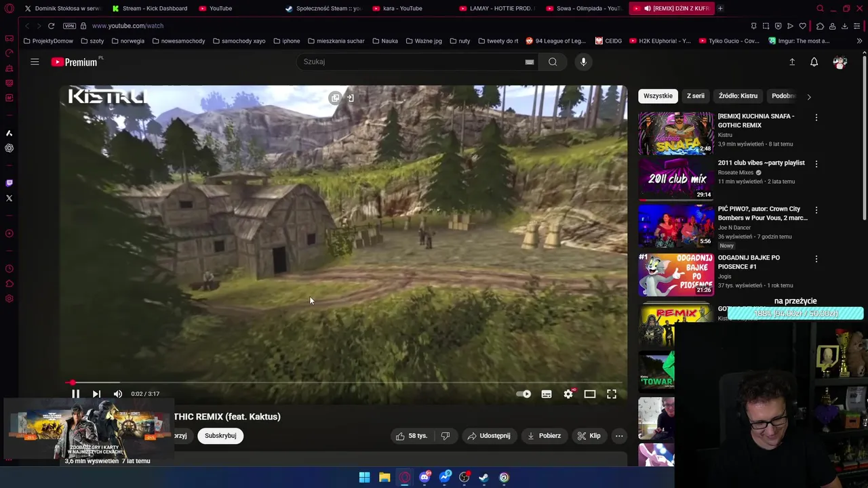Open the YouTube hamburger guide menu
868x488 pixels.
coord(35,62)
